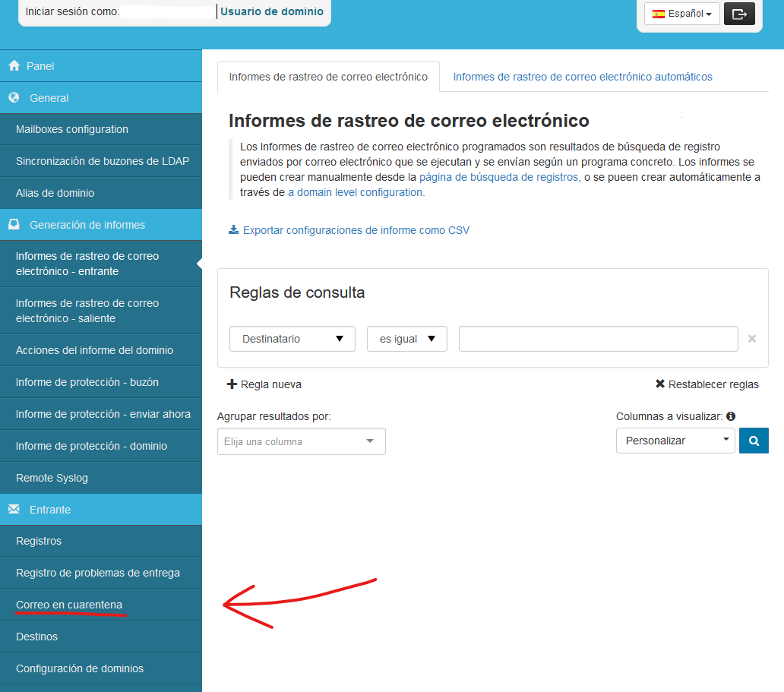
Task: Remove the rule with the X icon
Action: point(751,339)
